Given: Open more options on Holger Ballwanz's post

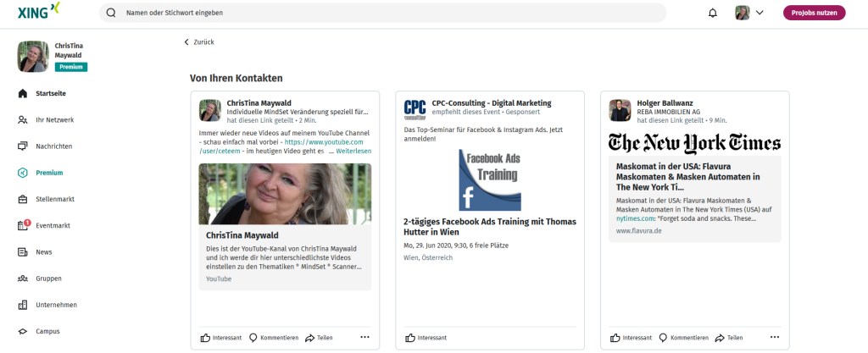Looking at the screenshot, I should tap(774, 337).
